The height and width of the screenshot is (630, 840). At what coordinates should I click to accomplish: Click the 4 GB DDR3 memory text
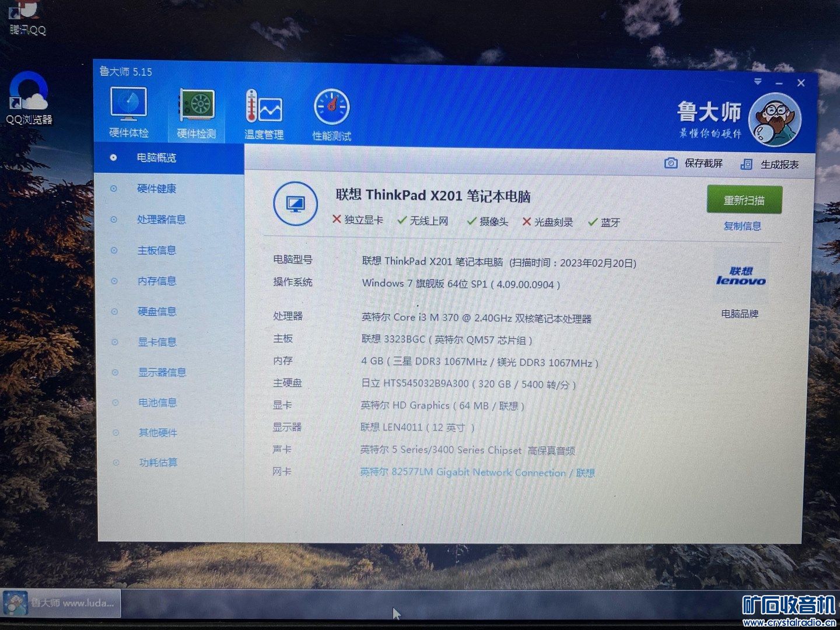click(480, 362)
